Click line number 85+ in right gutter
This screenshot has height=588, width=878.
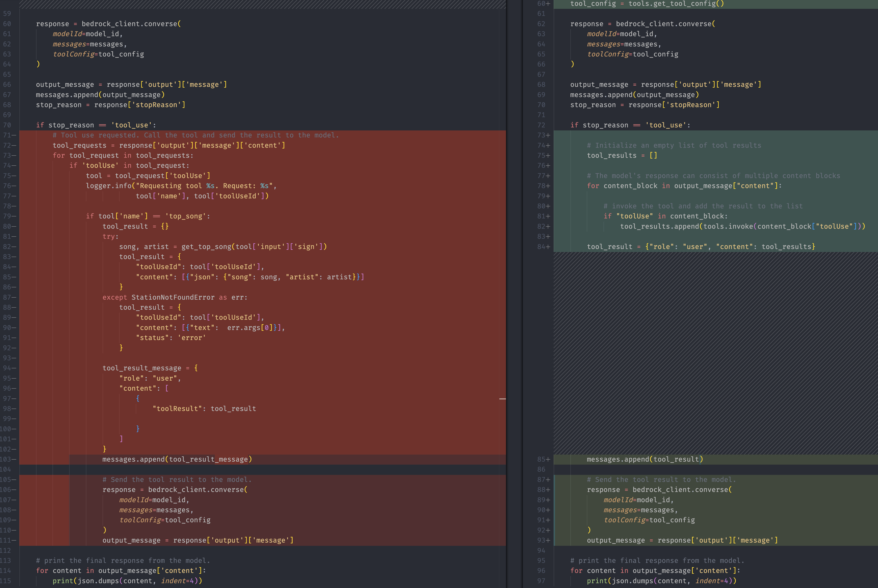pos(544,459)
